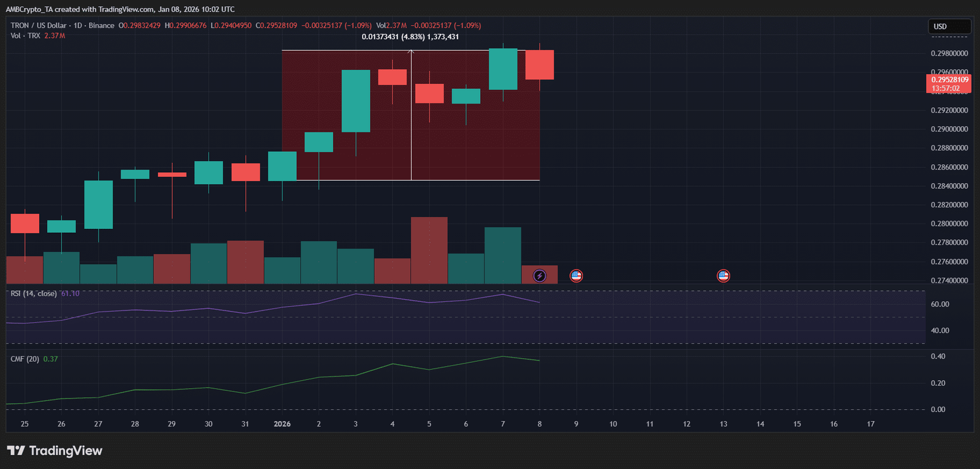Click the 2026 label on the time axis
The height and width of the screenshot is (469, 980).
[x=282, y=424]
